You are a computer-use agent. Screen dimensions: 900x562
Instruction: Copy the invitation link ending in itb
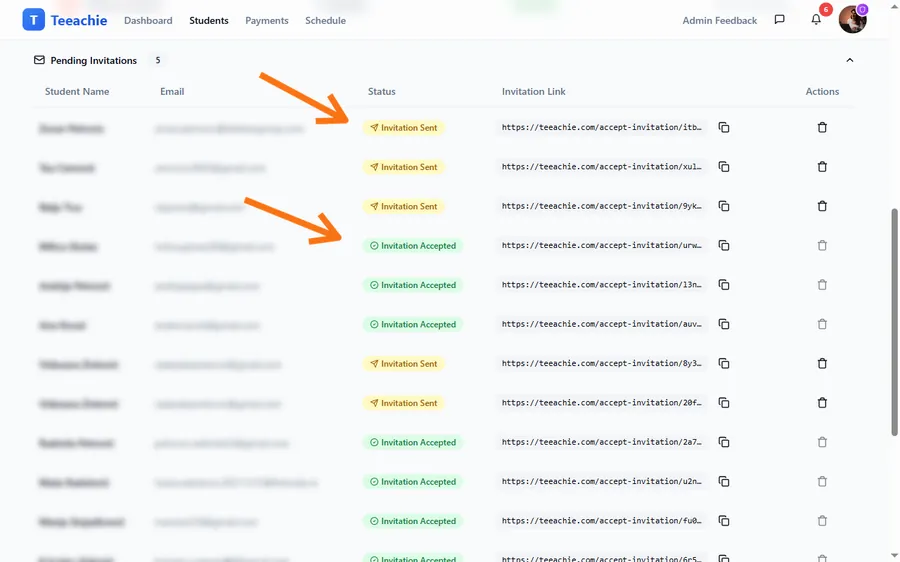(724, 127)
